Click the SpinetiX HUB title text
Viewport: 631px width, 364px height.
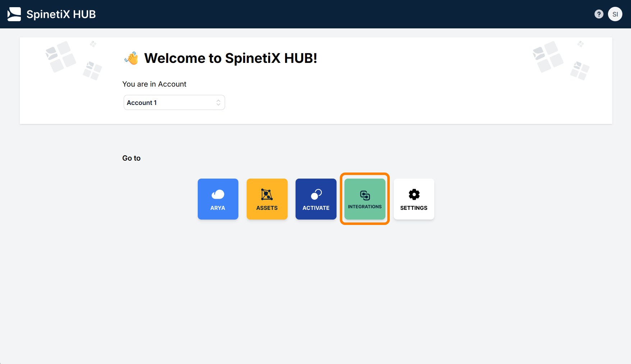click(61, 14)
